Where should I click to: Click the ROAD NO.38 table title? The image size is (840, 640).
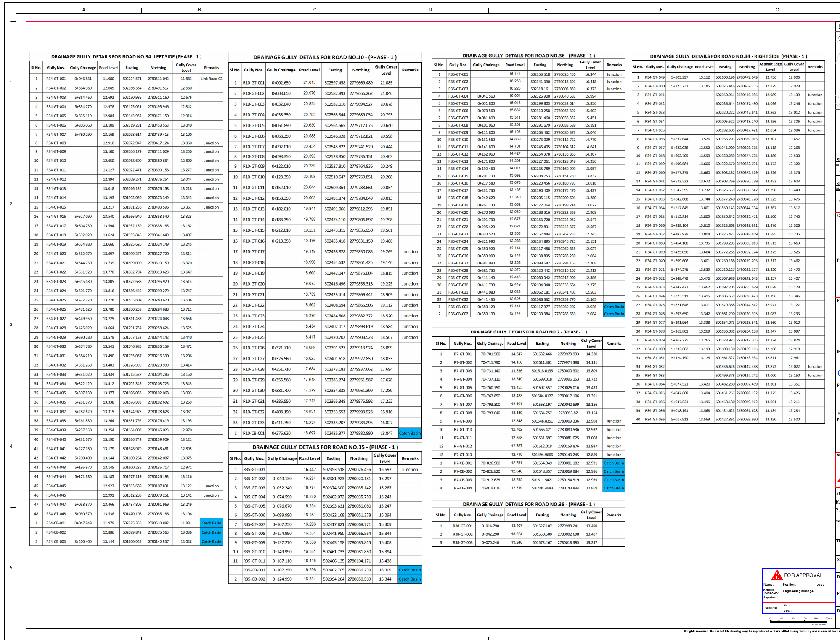click(530, 504)
